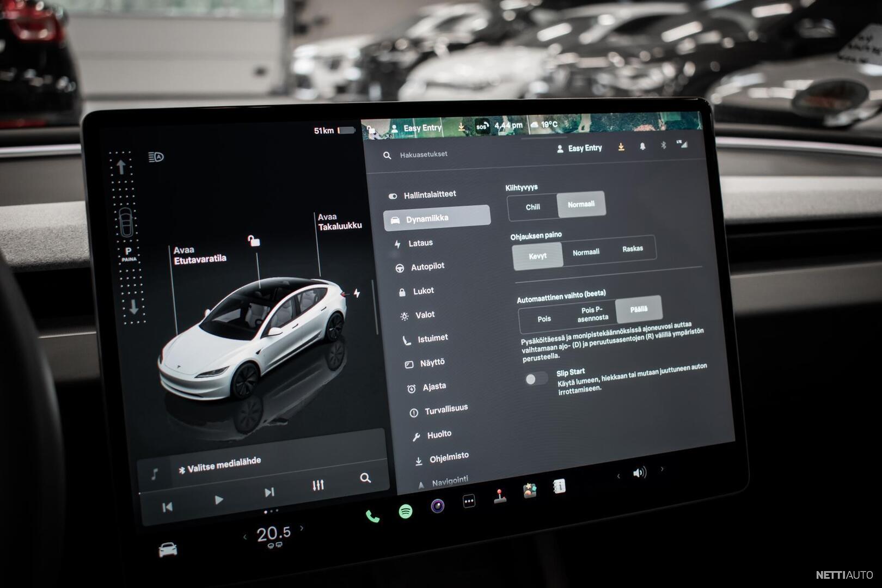Lower temperature with left chevron
882x588 pixels.
pos(245,537)
